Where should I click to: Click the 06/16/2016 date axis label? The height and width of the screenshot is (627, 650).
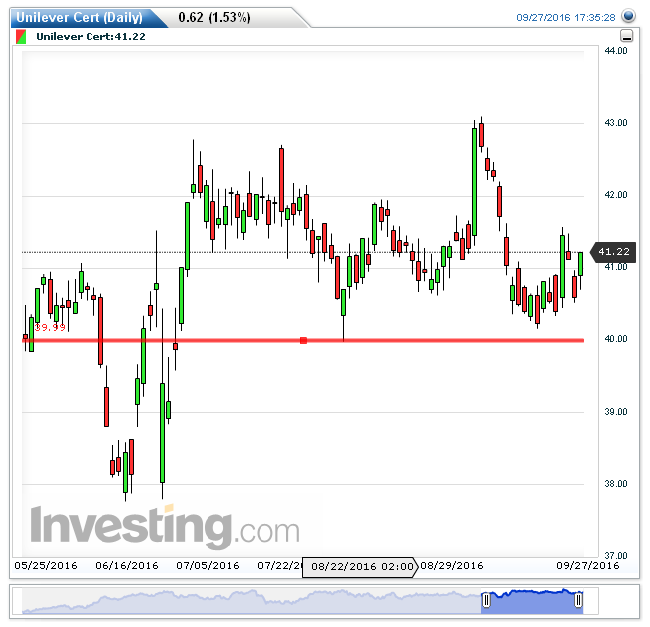(x=127, y=566)
